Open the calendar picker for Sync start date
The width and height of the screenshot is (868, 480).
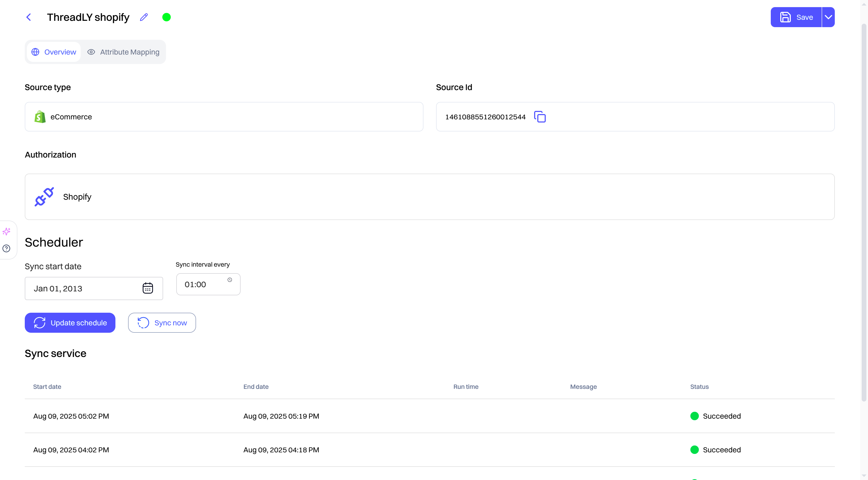click(x=148, y=288)
